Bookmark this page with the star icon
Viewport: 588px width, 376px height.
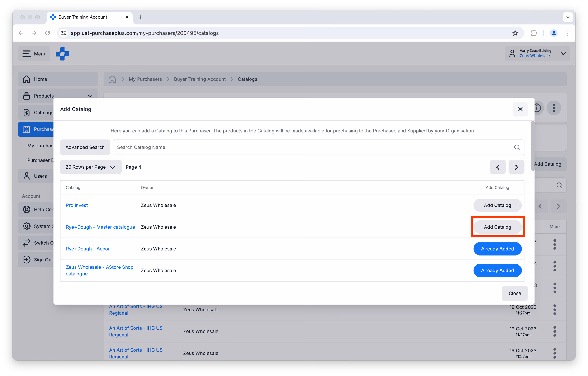pos(515,33)
